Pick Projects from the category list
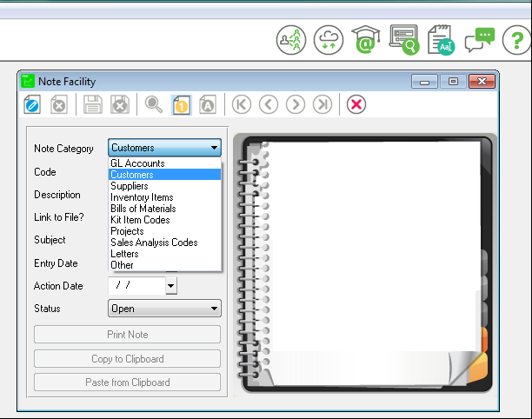The width and height of the screenshot is (532, 419). pyautogui.click(x=127, y=231)
